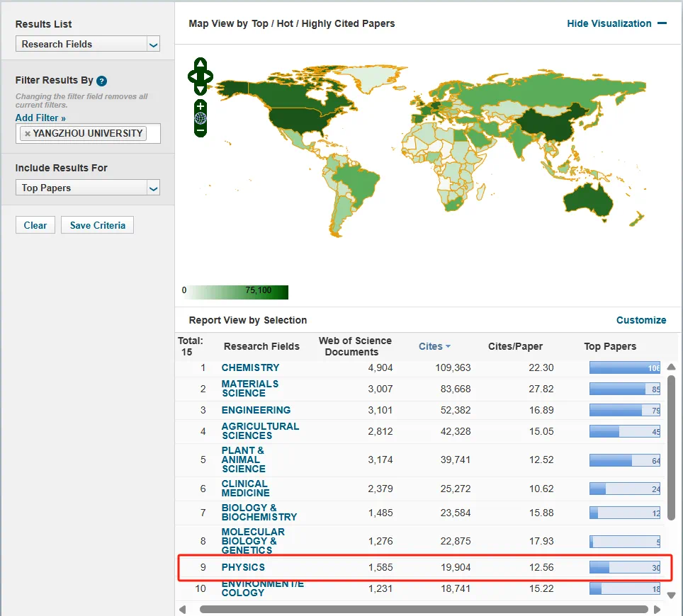Zoom out on the map

[x=201, y=130]
